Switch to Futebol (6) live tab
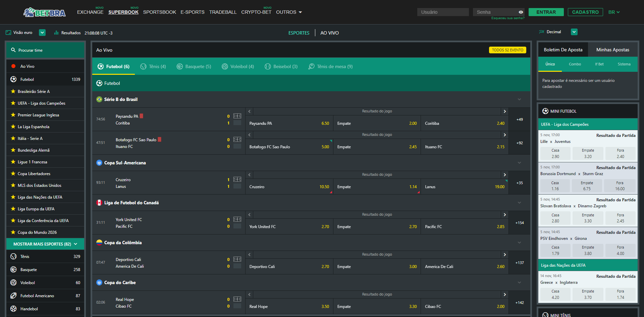644x317 pixels. (x=113, y=66)
